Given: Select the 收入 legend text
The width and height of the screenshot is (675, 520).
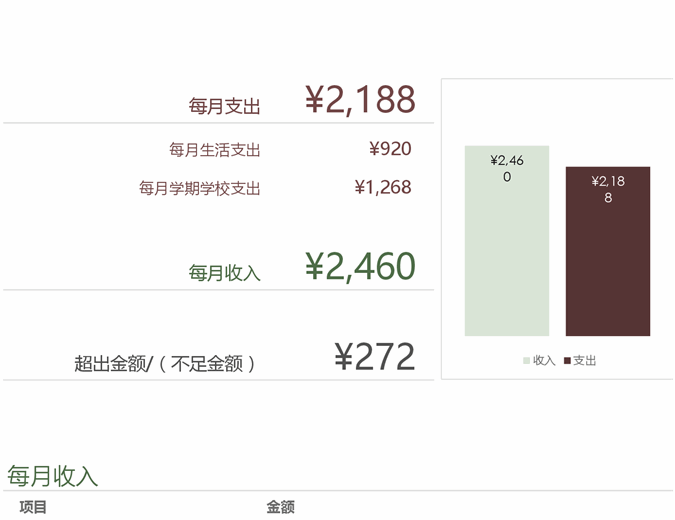Looking at the screenshot, I should [x=544, y=361].
